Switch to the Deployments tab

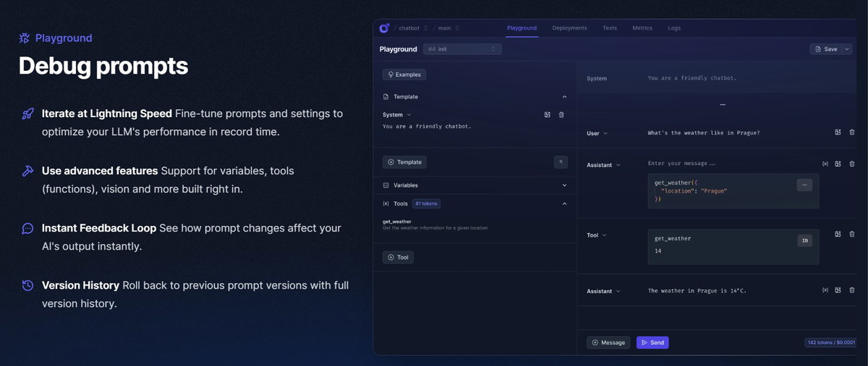point(569,28)
